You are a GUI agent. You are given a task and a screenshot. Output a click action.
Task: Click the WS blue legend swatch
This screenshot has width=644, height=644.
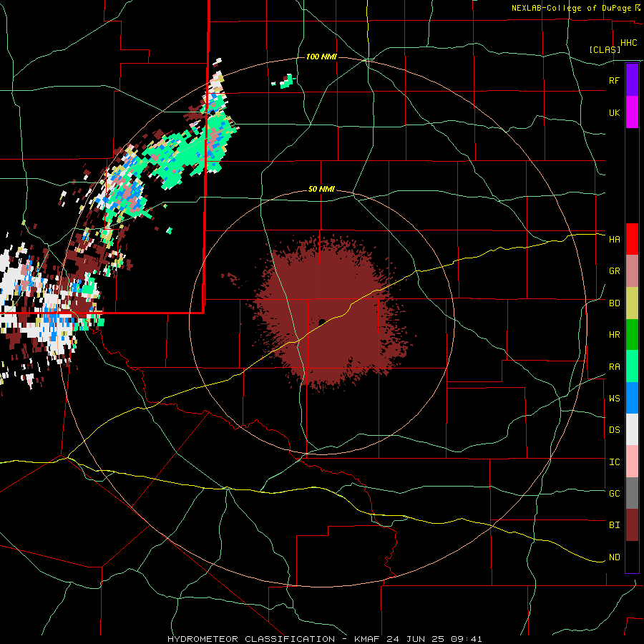click(632, 398)
